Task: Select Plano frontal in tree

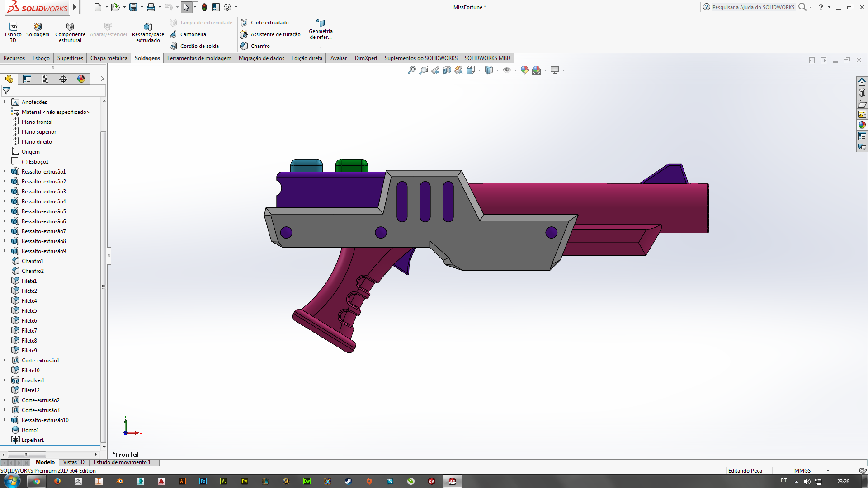Action: click(37, 122)
